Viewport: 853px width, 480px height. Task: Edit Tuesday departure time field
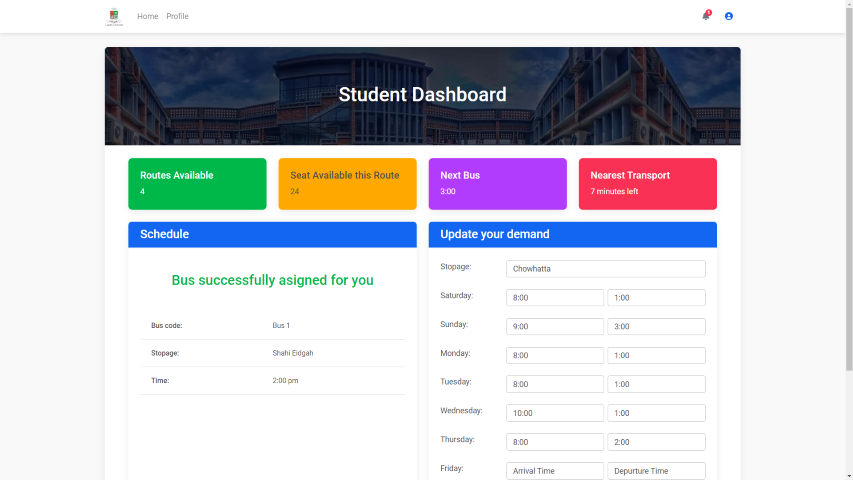point(657,384)
